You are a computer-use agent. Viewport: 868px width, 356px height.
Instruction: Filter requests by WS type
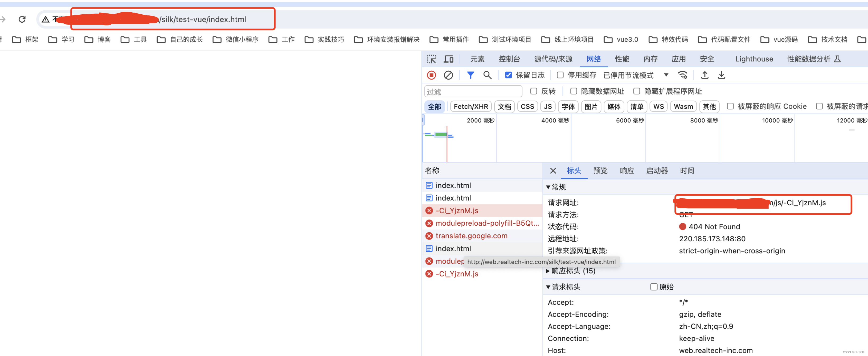click(658, 107)
